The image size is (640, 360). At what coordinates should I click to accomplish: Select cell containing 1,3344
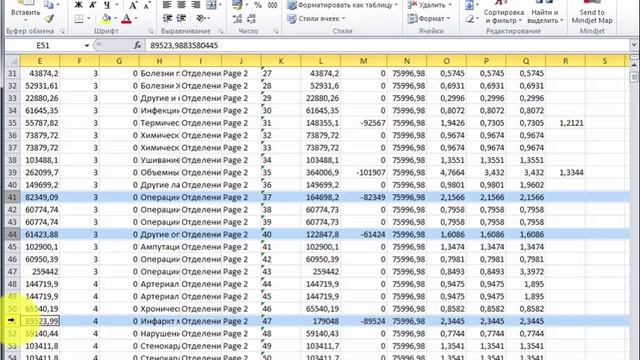tap(565, 172)
